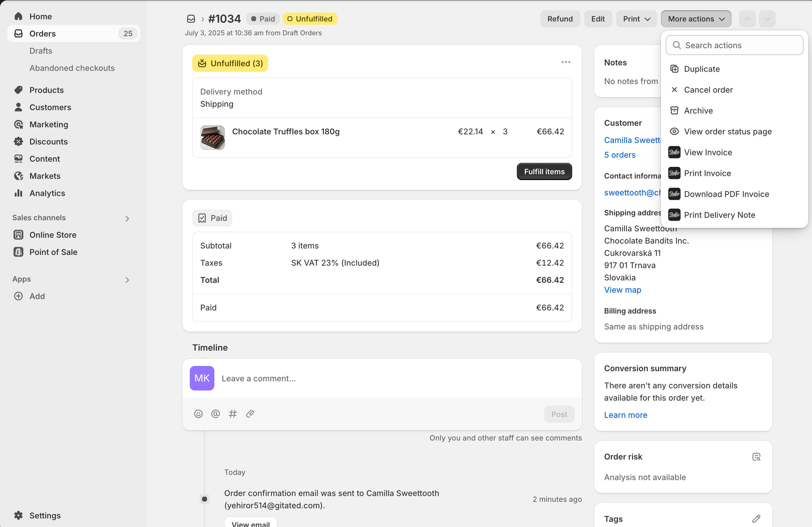Open the fulfillment card overflow menu
This screenshot has width=812, height=527.
565,62
